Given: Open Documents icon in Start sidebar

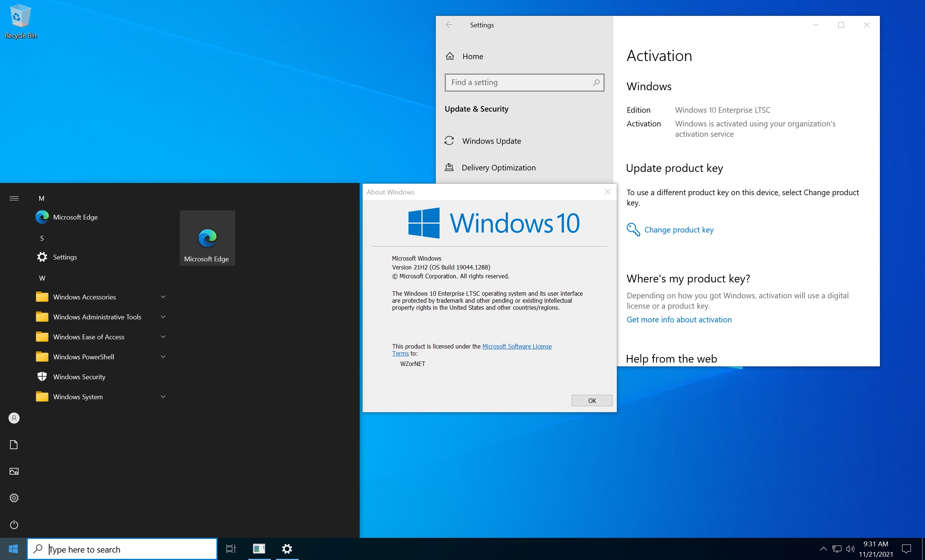Looking at the screenshot, I should pos(14,444).
